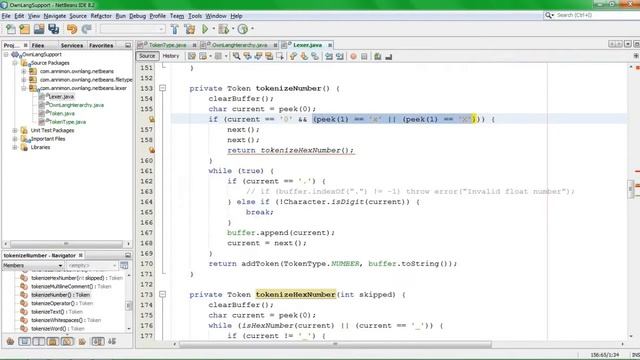Click the Clean and Build icon
Image resolution: width=640 pixels, height=360 pixels.
190,29
